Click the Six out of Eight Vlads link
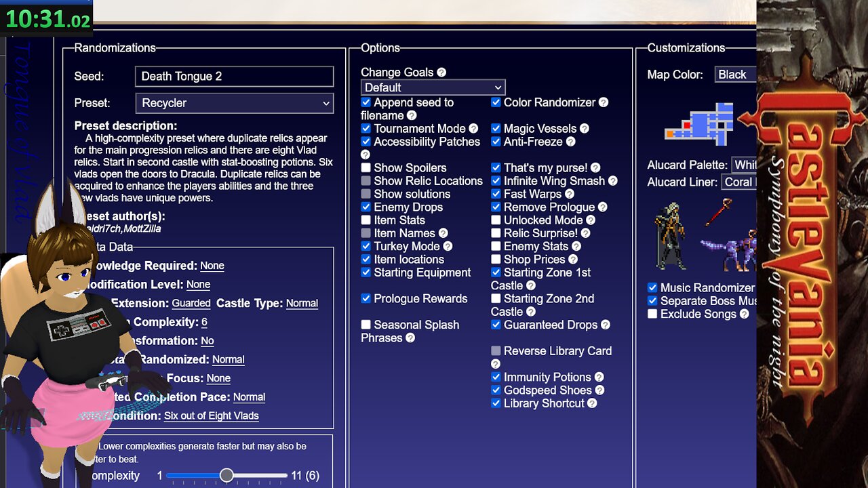Screen dimensions: 868x488 [212, 415]
